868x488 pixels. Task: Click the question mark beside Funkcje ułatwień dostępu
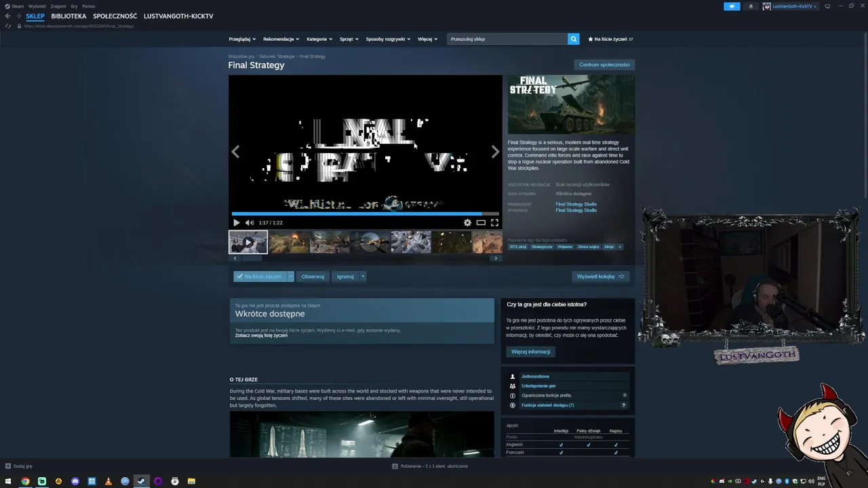[624, 405]
